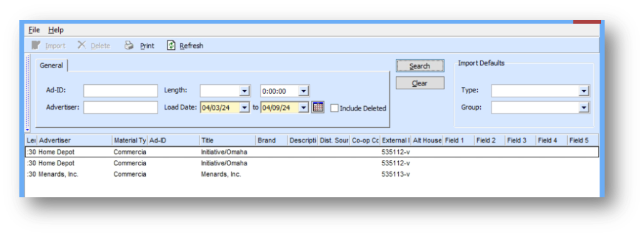Click the Field 4 column header

pos(551,140)
